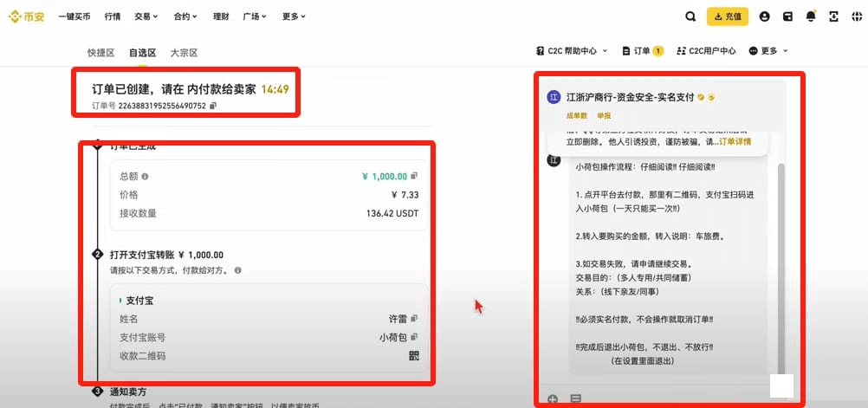
Task: Switch to the 大宗区 tab
Action: 184,53
